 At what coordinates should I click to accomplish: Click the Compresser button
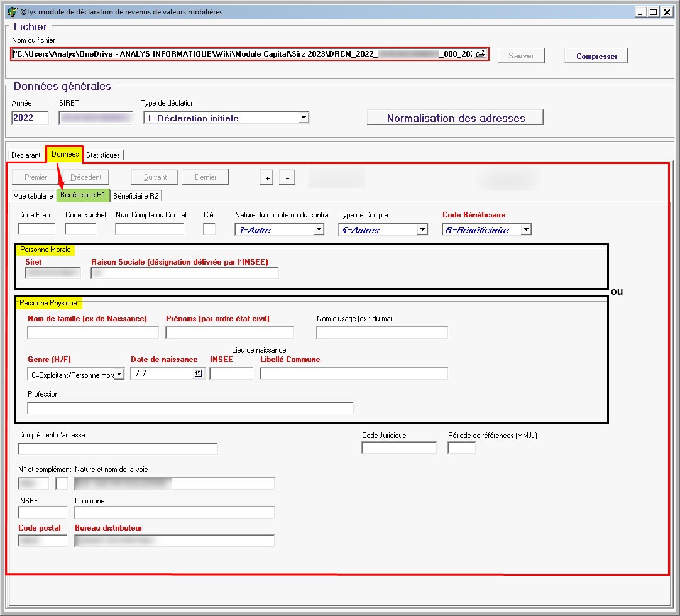point(596,56)
